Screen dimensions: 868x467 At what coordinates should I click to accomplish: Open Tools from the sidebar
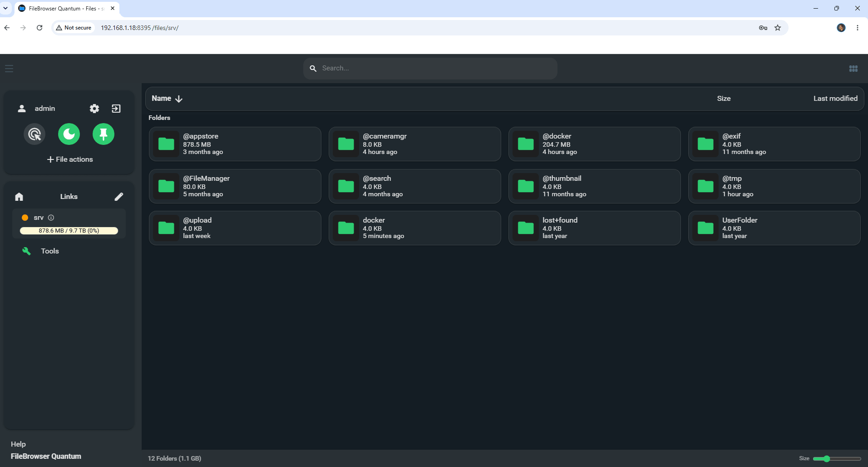(50, 251)
